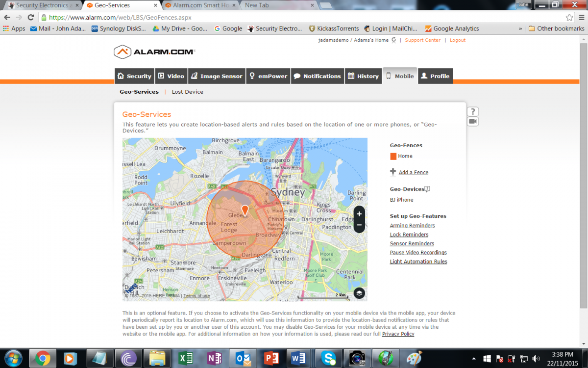Open the KickassTorrents bookmark
This screenshot has width=588, height=368.
pos(334,28)
